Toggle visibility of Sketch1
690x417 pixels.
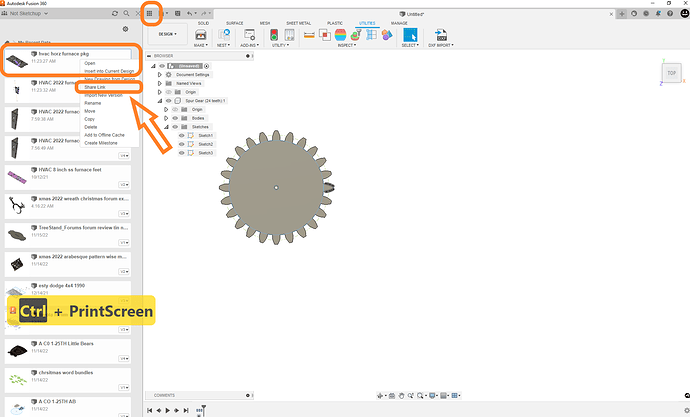click(x=182, y=135)
